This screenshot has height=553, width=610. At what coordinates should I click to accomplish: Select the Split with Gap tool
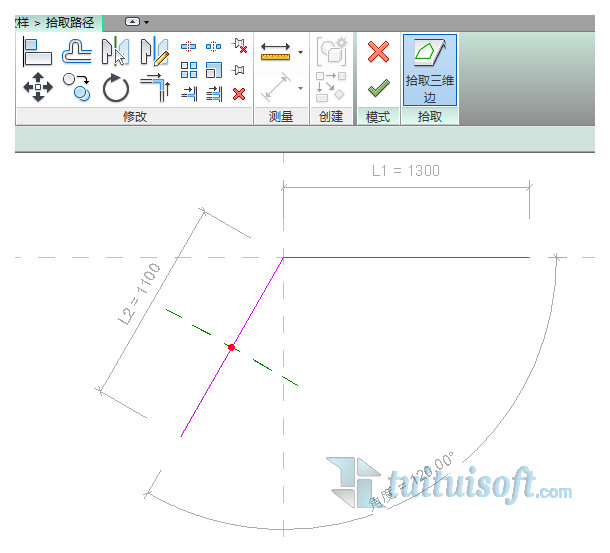click(213, 47)
